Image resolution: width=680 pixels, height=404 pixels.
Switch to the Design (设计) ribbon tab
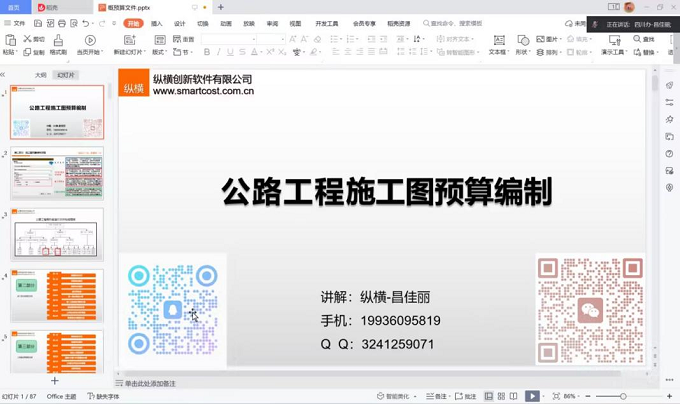click(180, 23)
